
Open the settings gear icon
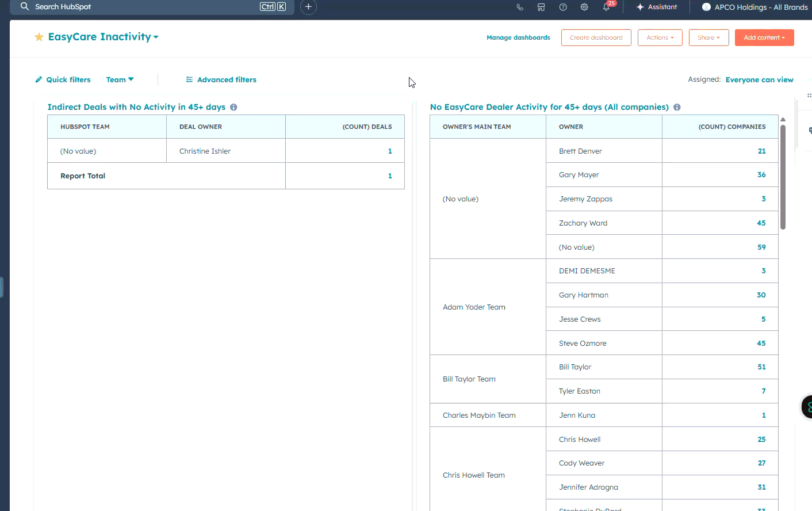point(584,7)
